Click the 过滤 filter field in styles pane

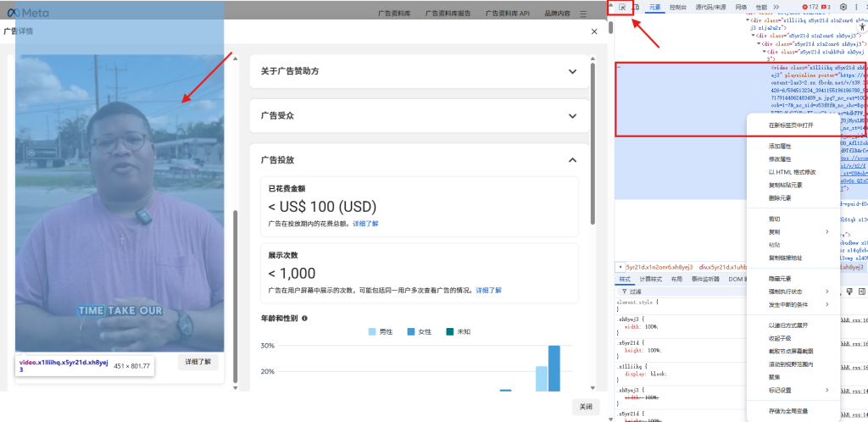pyautogui.click(x=644, y=292)
